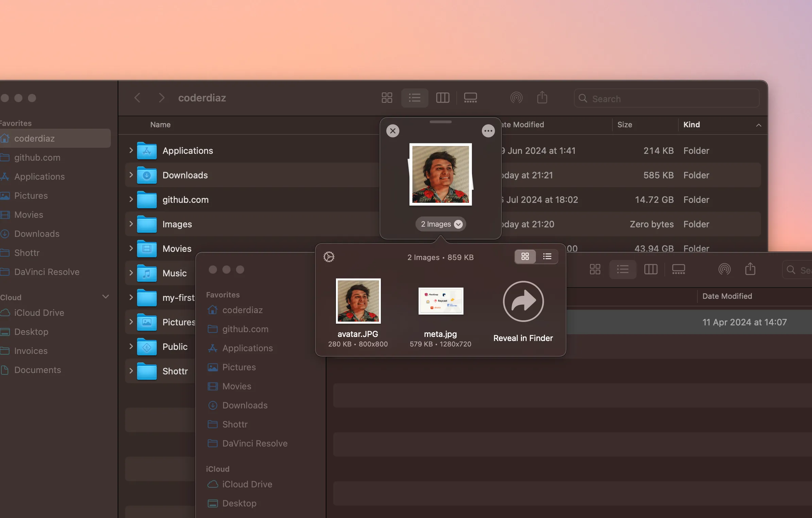Viewport: 812px width, 518px height.
Task: Sort by the Size column header
Action: (625, 125)
